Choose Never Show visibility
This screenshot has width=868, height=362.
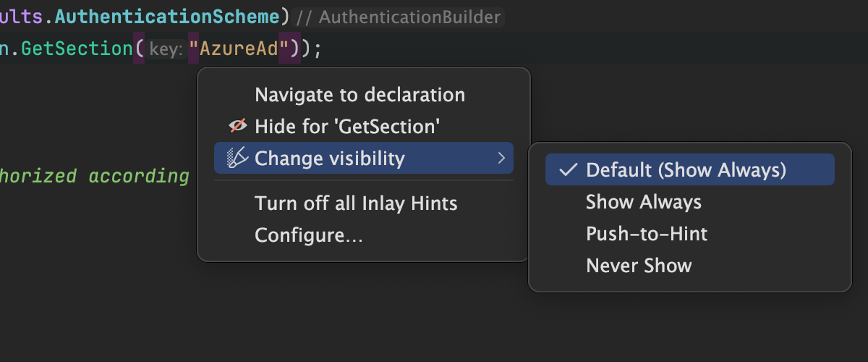[x=639, y=266]
